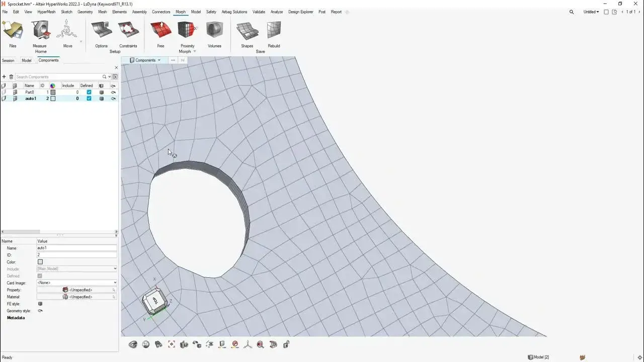Sort by the Include column header
The height and width of the screenshot is (362, 644).
(68, 86)
